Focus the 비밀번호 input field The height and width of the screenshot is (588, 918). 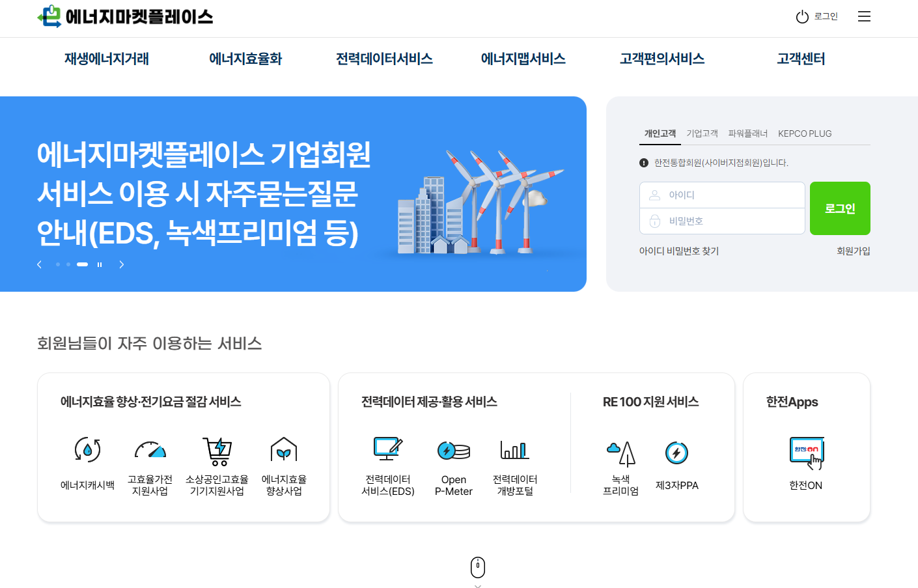723,221
